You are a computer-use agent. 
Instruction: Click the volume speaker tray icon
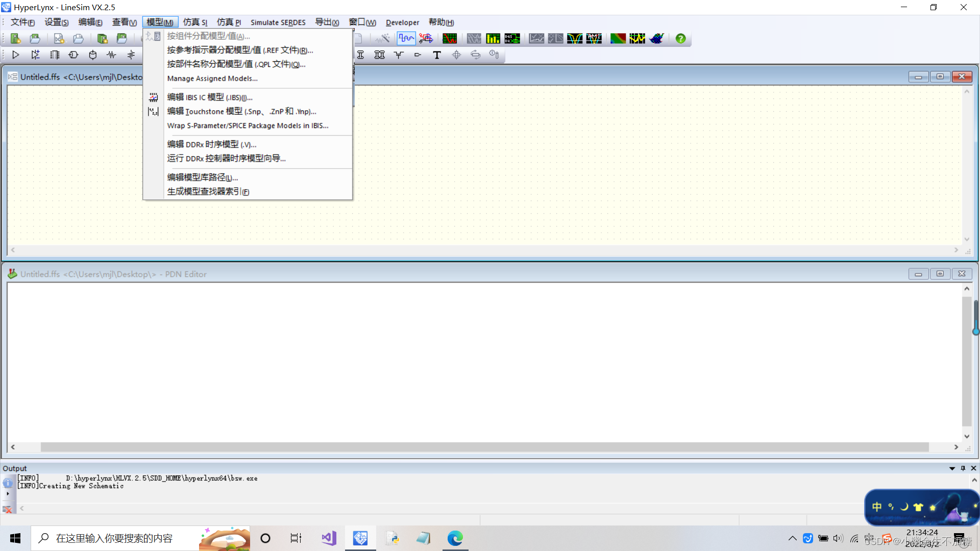click(838, 538)
